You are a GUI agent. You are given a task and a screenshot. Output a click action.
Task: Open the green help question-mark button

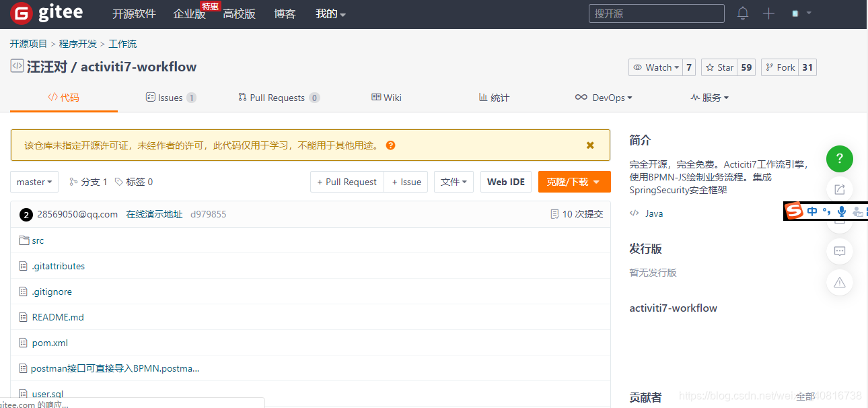tap(839, 159)
